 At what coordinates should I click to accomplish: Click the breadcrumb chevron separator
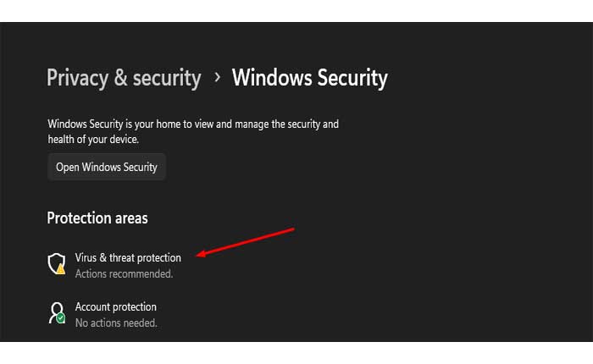pyautogui.click(x=217, y=78)
